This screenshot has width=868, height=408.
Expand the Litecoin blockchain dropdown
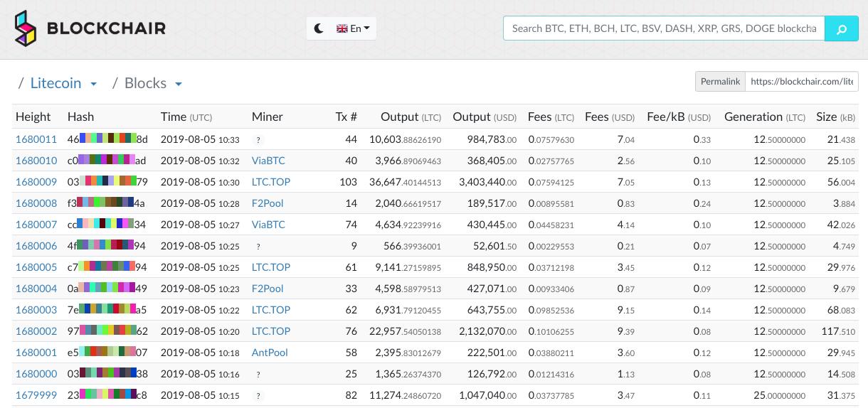click(x=94, y=84)
